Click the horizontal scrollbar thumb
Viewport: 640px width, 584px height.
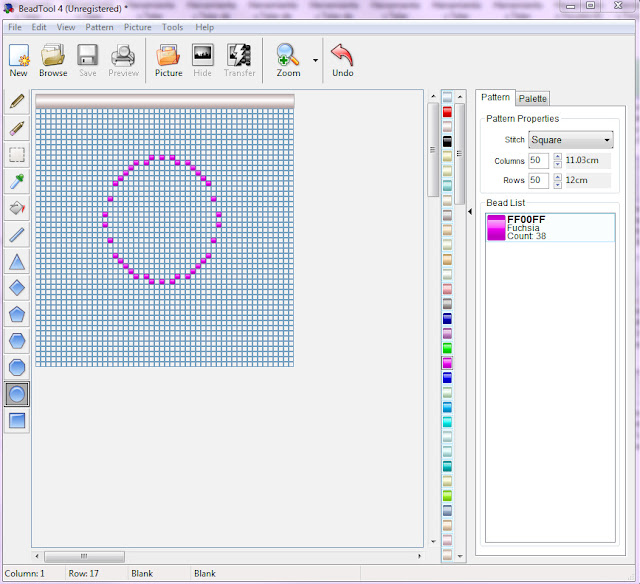point(84,556)
